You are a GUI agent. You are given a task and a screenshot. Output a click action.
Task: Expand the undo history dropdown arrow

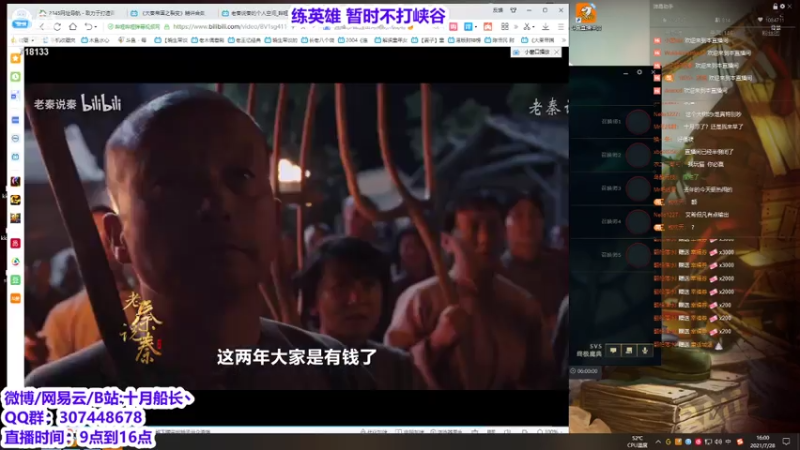click(x=97, y=27)
